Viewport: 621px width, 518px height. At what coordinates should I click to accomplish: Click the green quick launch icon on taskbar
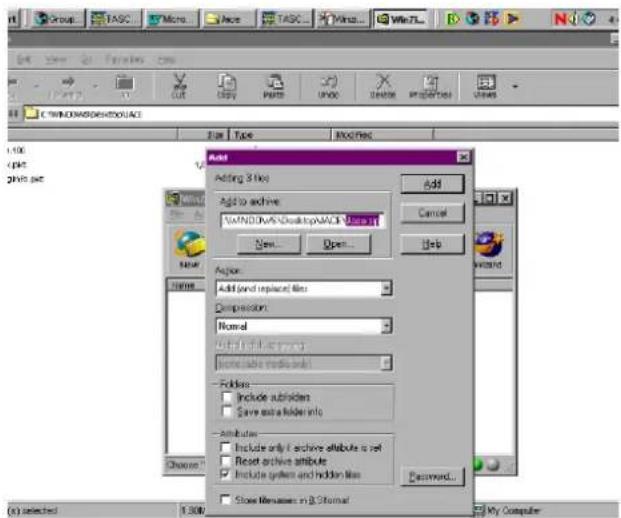pyautogui.click(x=453, y=19)
